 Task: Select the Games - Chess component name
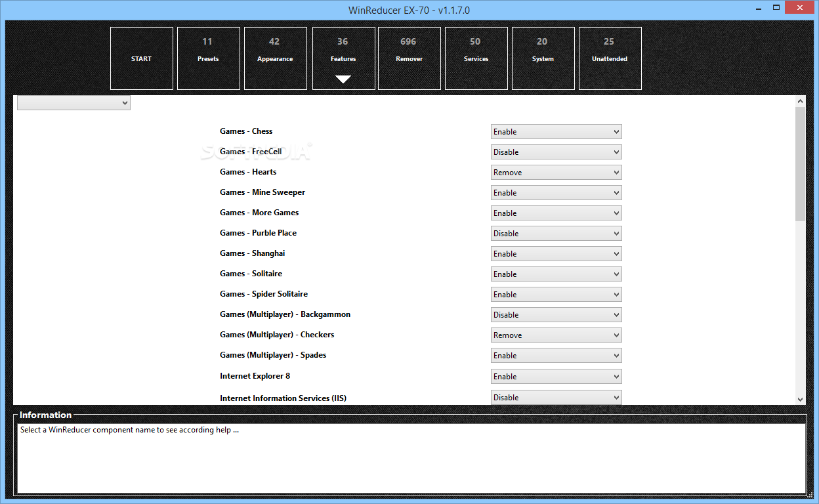click(246, 131)
